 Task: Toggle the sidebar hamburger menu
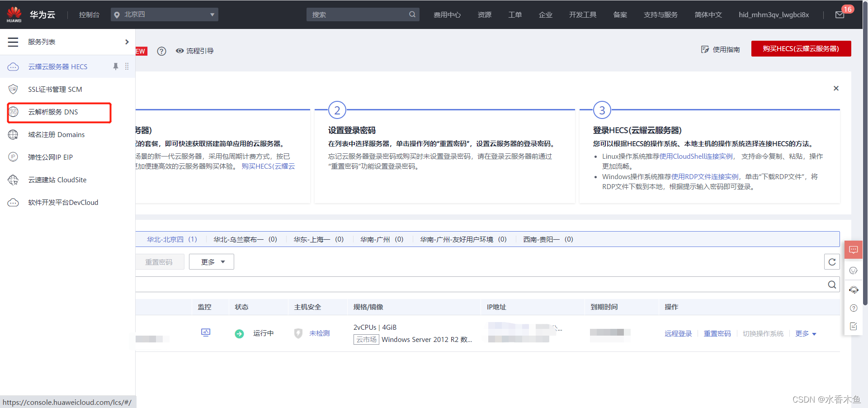coord(13,42)
